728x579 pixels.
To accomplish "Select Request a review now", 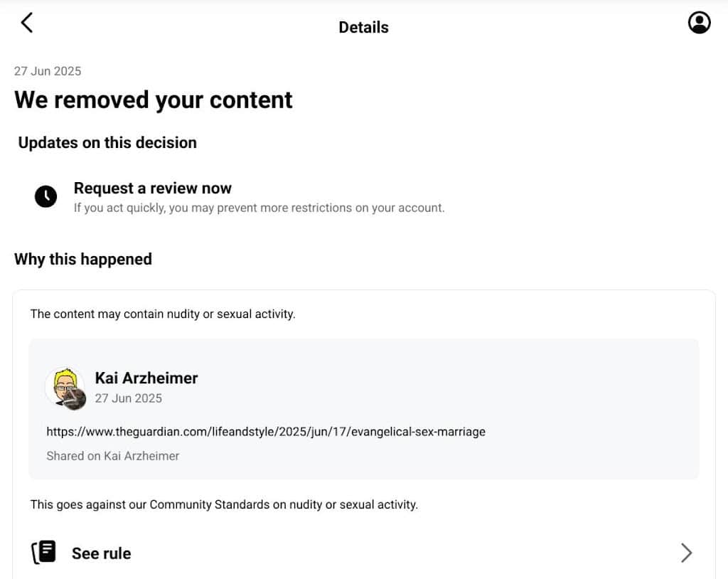I will point(152,188).
